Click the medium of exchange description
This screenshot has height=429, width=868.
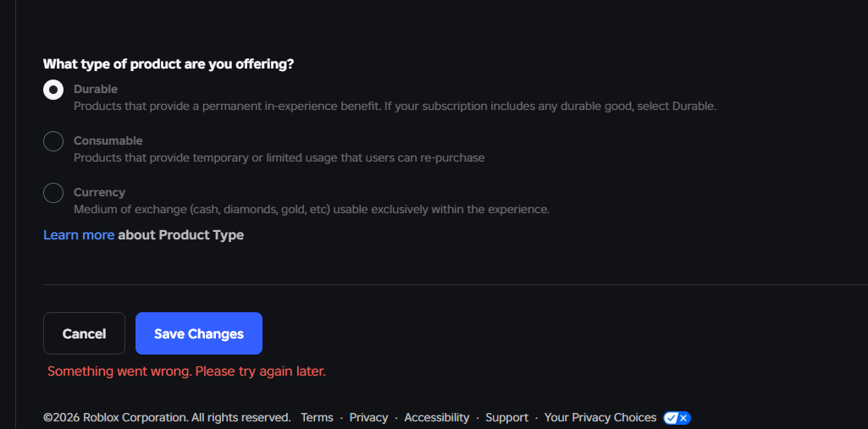(x=312, y=210)
